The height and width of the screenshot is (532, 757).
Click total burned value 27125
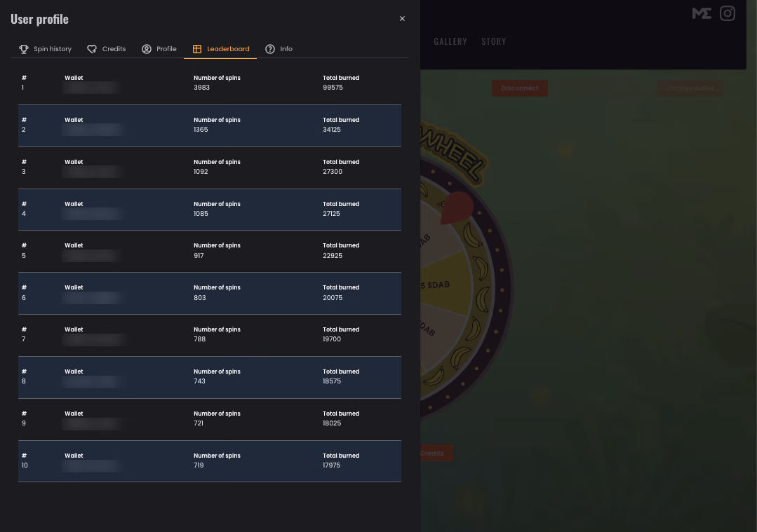point(331,213)
